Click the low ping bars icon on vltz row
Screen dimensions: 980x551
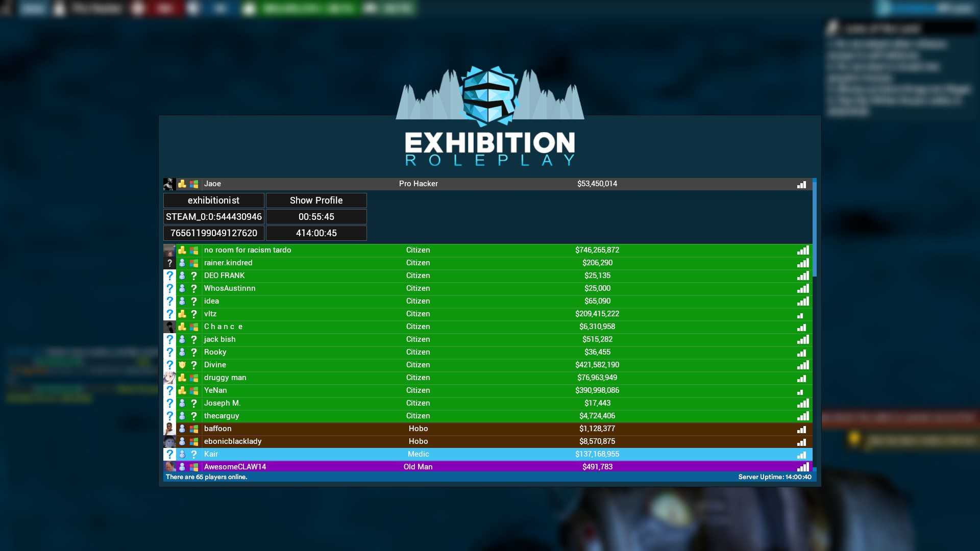[800, 316]
